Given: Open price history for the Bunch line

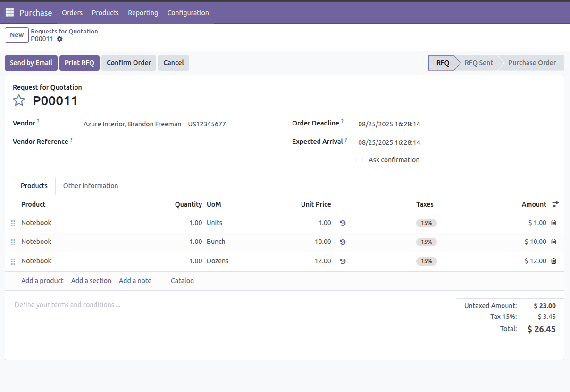Looking at the screenshot, I should coord(342,242).
